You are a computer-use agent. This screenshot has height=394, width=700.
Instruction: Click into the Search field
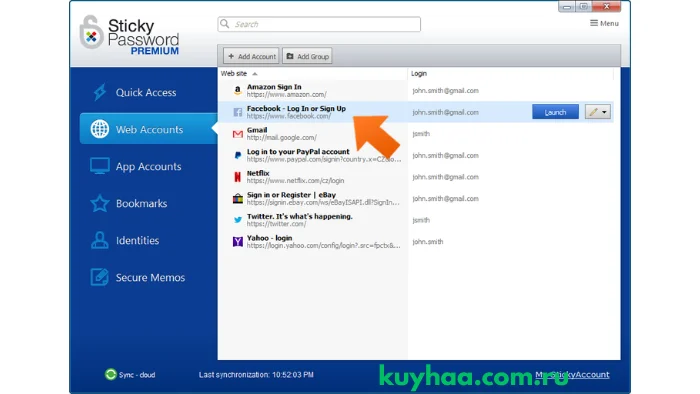(319, 24)
